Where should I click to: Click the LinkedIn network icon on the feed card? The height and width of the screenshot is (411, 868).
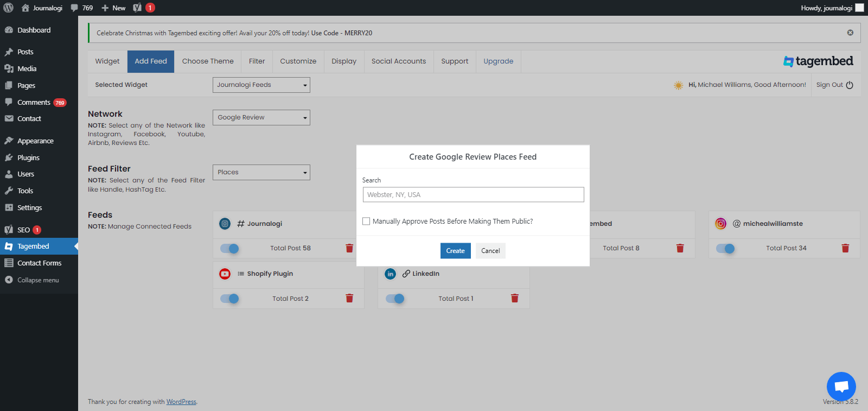390,274
